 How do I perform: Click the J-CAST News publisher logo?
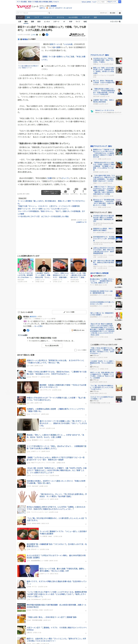pos(77,35)
